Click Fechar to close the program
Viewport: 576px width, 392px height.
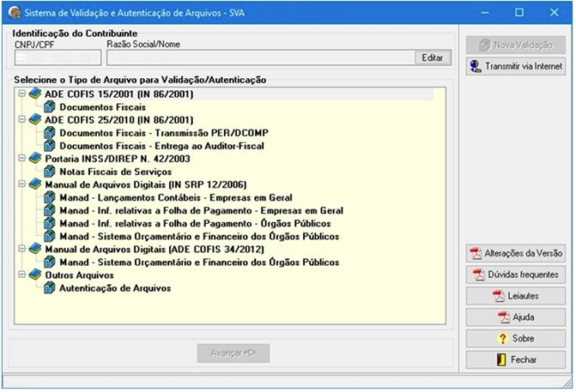point(516,359)
